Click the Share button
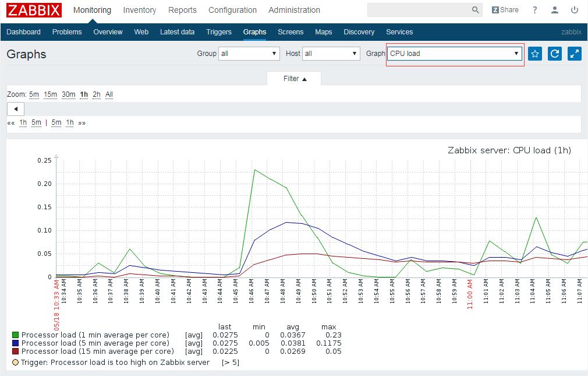The image size is (588, 376). coord(505,10)
